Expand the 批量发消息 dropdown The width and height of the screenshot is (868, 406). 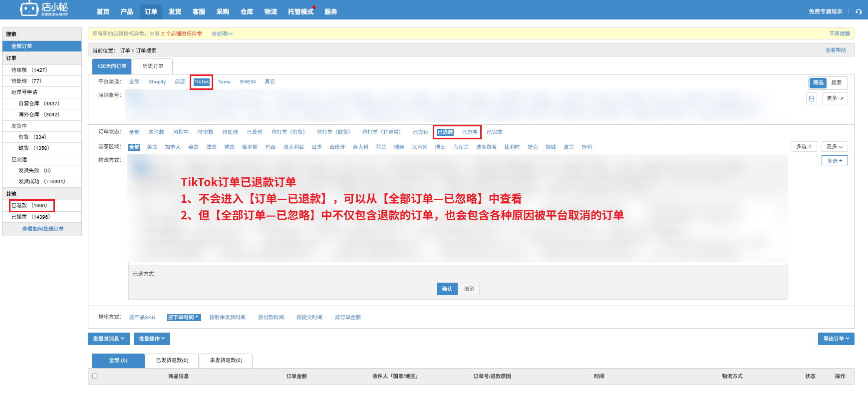click(108, 339)
